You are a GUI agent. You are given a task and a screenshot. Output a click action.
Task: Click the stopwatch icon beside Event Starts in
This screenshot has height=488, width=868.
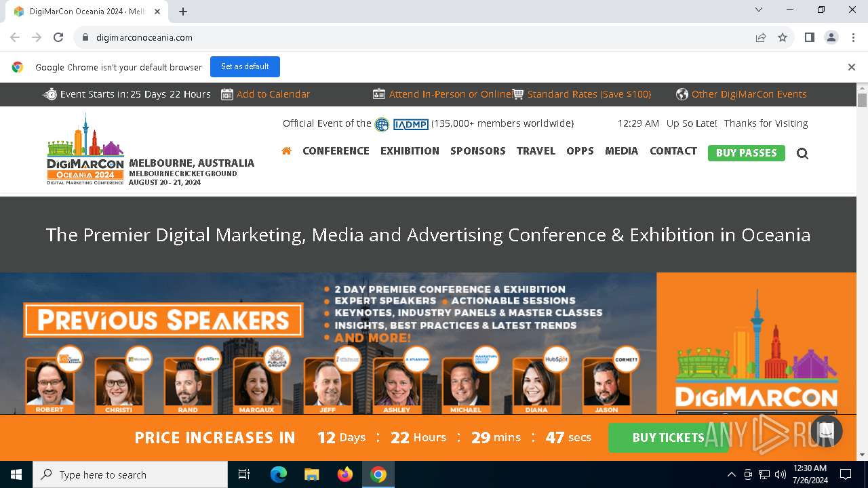click(50, 94)
